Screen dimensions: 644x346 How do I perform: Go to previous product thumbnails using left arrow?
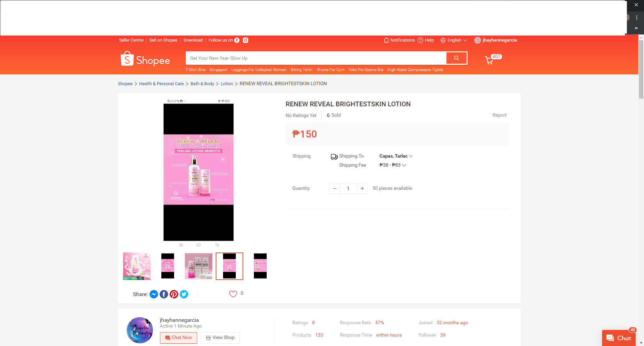click(x=126, y=267)
